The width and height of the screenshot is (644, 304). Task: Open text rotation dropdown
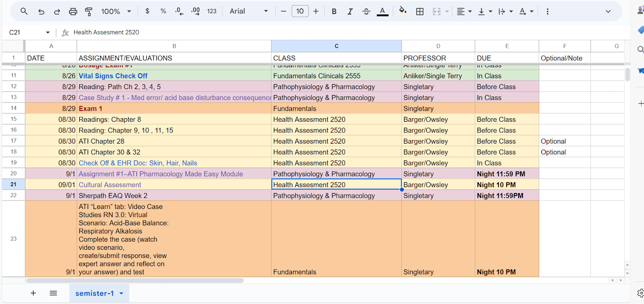coord(526,12)
